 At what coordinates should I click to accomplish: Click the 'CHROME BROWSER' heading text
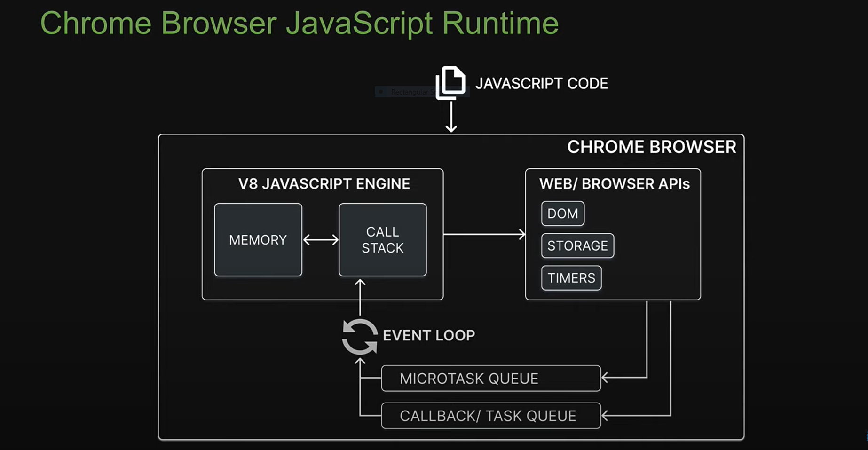[x=652, y=147]
